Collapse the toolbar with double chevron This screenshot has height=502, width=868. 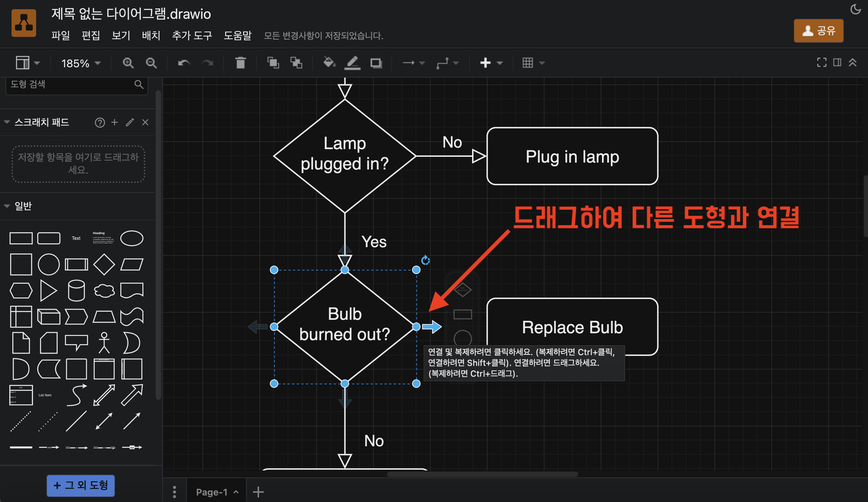pyautogui.click(x=853, y=63)
